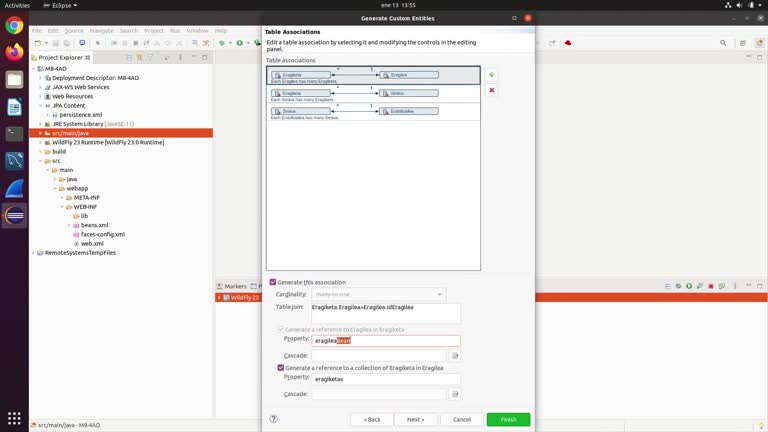Open cascade picker for eragiketas property
Screen dimensions: 768x432
point(455,394)
